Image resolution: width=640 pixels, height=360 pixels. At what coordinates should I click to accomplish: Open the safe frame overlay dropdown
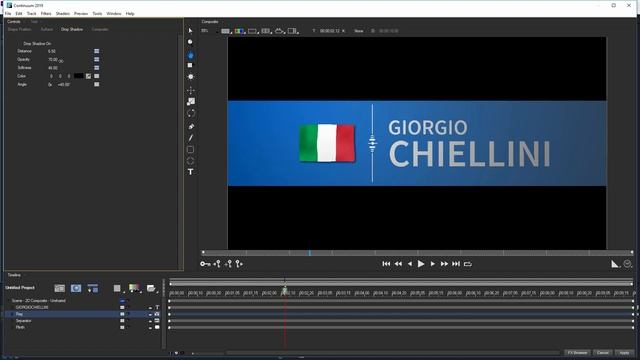[253, 31]
